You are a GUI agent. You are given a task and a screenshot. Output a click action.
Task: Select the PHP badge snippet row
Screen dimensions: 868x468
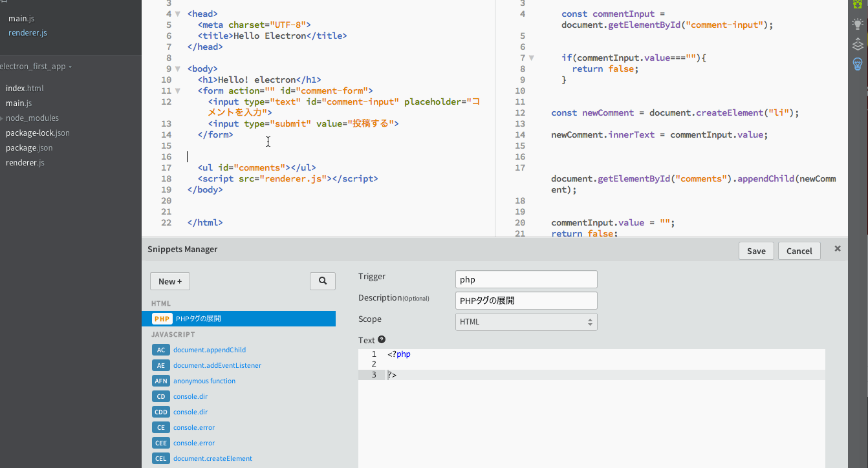[x=239, y=319]
